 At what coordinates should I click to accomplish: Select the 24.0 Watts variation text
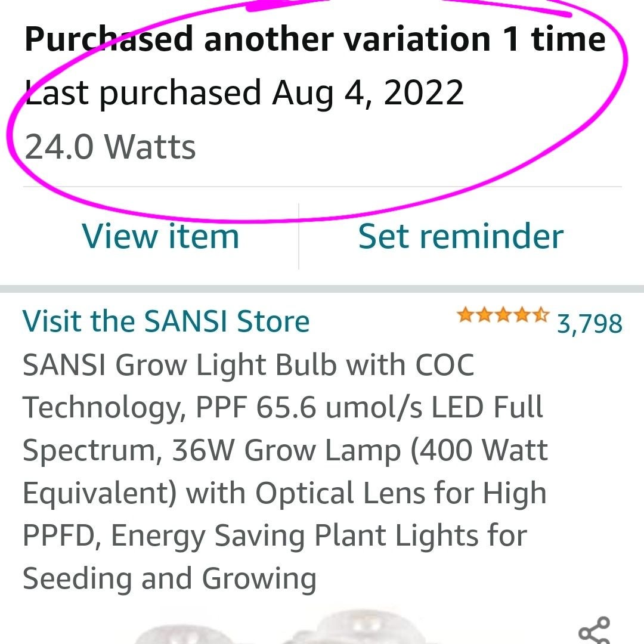(x=110, y=147)
